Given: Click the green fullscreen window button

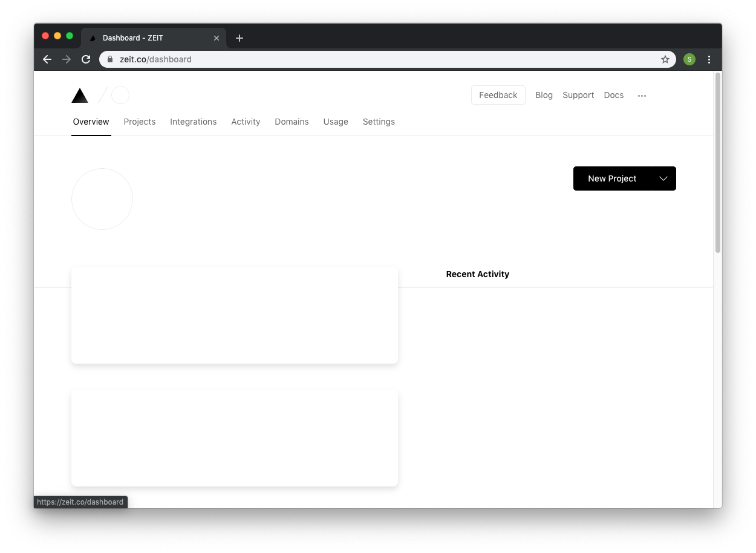Looking at the screenshot, I should point(70,36).
